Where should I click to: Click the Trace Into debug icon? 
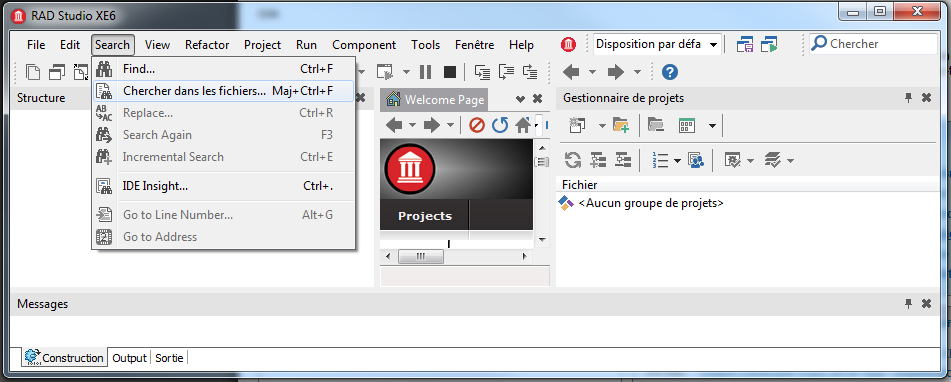click(482, 73)
